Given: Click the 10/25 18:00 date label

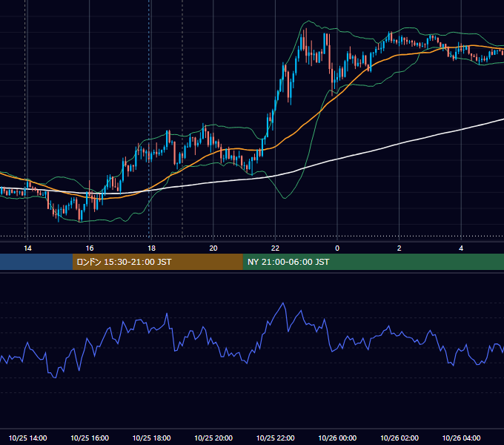Looking at the screenshot, I should (x=151, y=438).
